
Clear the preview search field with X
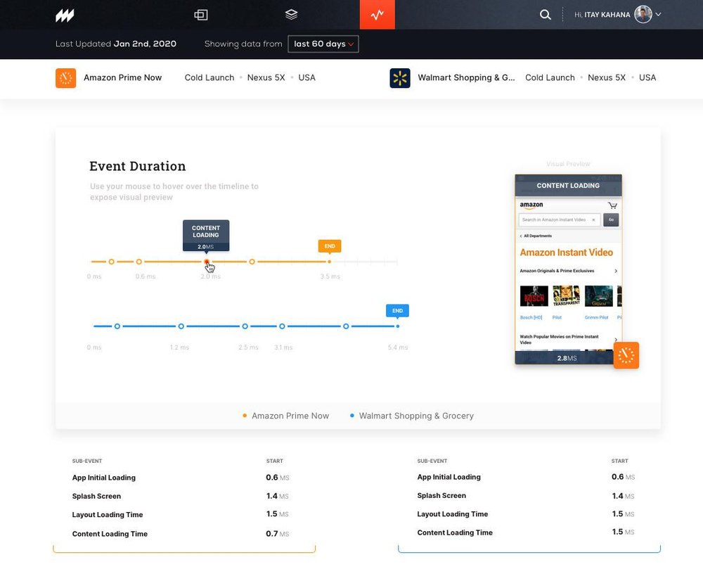click(x=593, y=219)
